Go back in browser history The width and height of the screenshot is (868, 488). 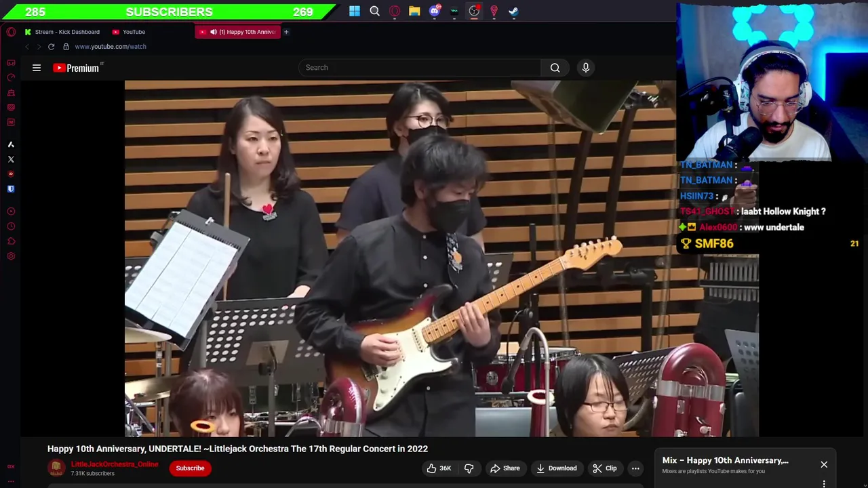27,47
